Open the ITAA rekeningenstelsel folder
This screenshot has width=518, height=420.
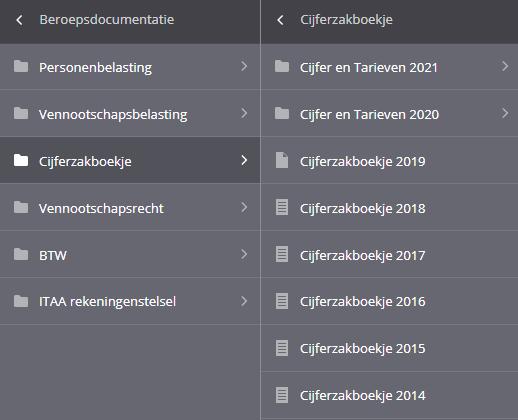(130, 301)
